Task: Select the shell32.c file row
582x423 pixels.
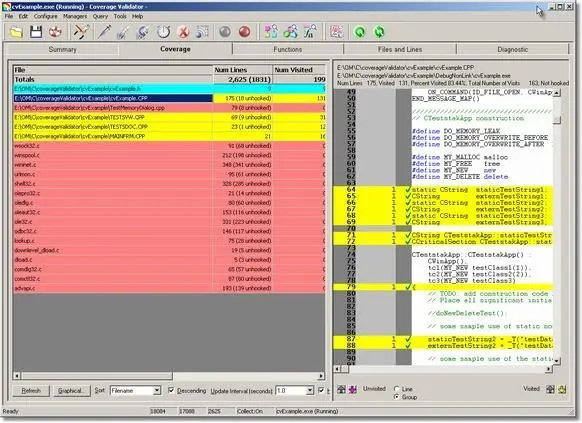Action: pos(169,184)
